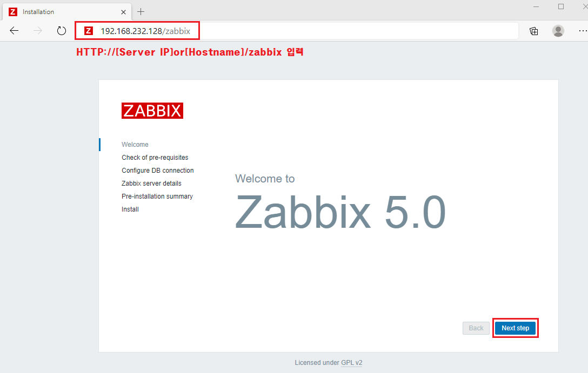Select Zabbix server details step
Image resolution: width=588 pixels, height=373 pixels.
click(151, 183)
